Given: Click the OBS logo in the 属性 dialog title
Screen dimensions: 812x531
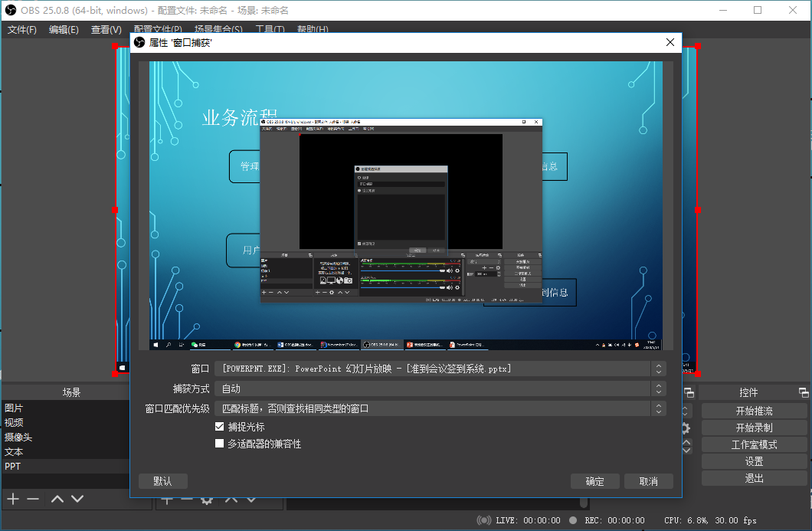Looking at the screenshot, I should point(139,42).
